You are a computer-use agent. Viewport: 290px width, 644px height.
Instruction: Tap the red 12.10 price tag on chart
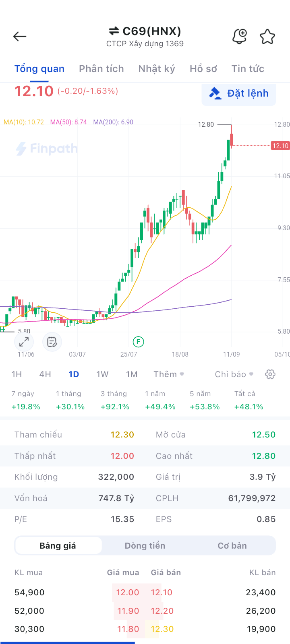click(280, 146)
